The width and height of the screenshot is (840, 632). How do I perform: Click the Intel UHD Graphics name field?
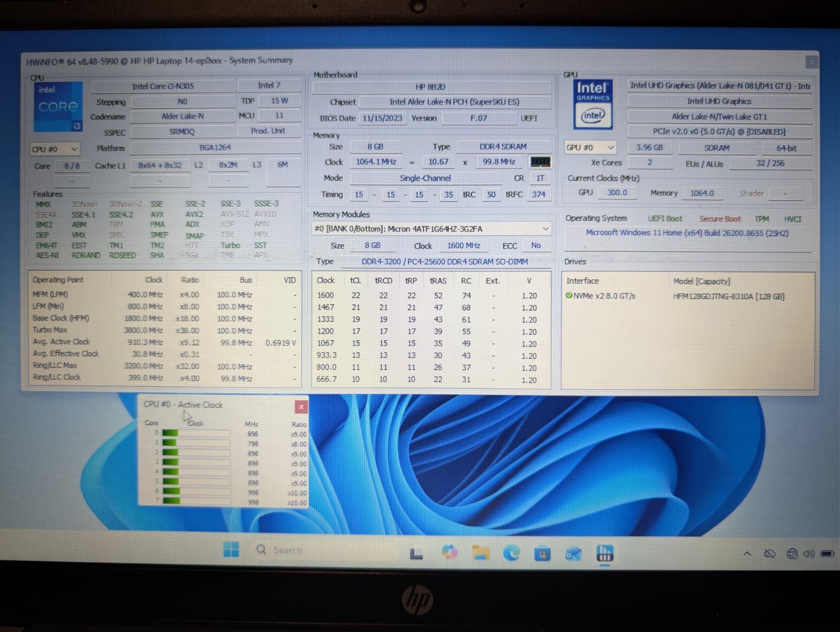pos(719,101)
